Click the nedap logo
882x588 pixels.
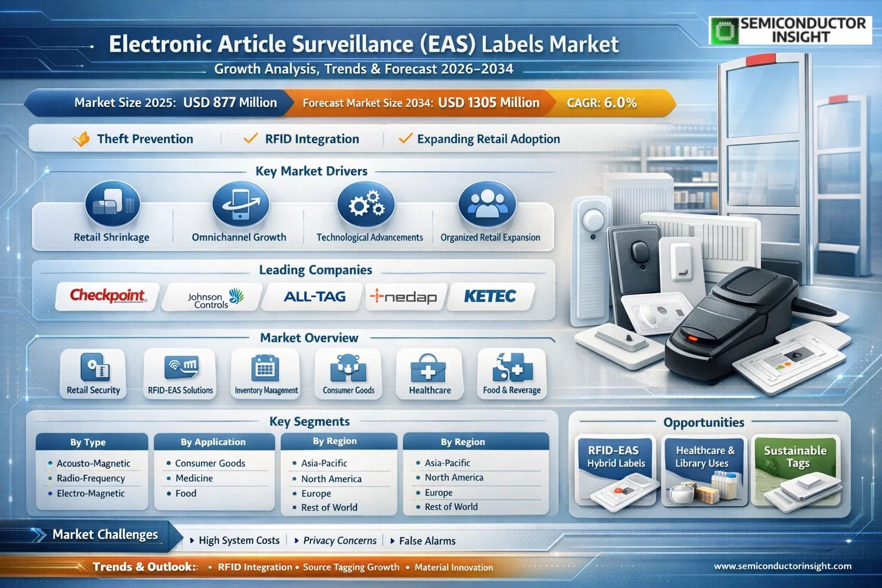click(x=403, y=297)
